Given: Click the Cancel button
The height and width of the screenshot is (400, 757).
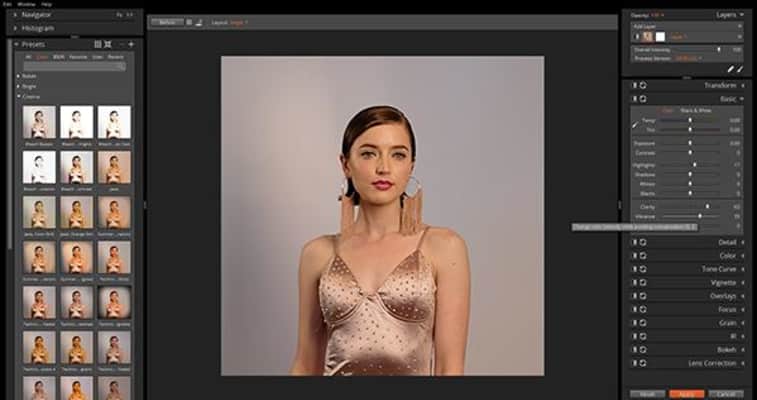Looking at the screenshot, I should pyautogui.click(x=727, y=394).
